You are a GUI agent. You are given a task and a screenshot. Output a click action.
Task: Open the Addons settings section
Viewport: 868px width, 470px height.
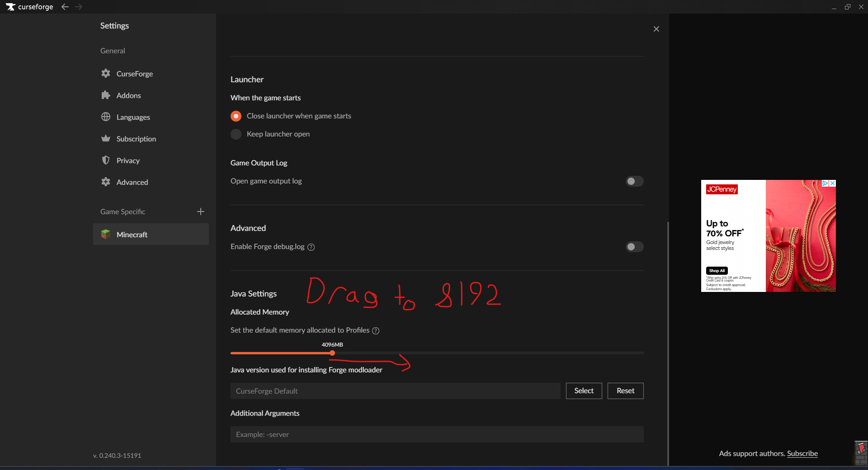[129, 95]
